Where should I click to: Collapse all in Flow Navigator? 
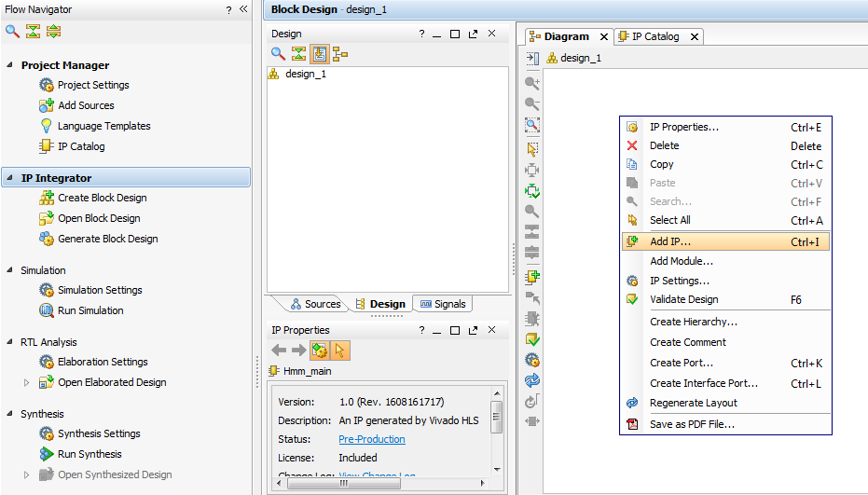pyautogui.click(x=34, y=31)
